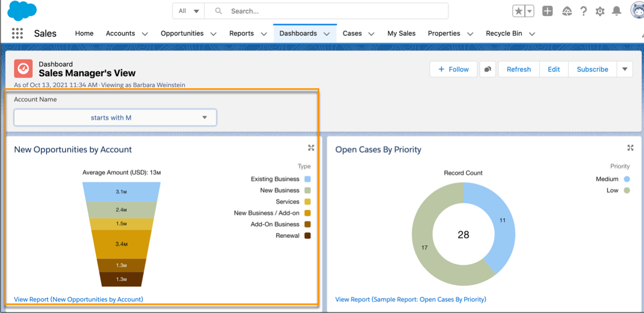Open the Reports tab
Viewport: 644px width, 313px height.
pyautogui.click(x=241, y=33)
